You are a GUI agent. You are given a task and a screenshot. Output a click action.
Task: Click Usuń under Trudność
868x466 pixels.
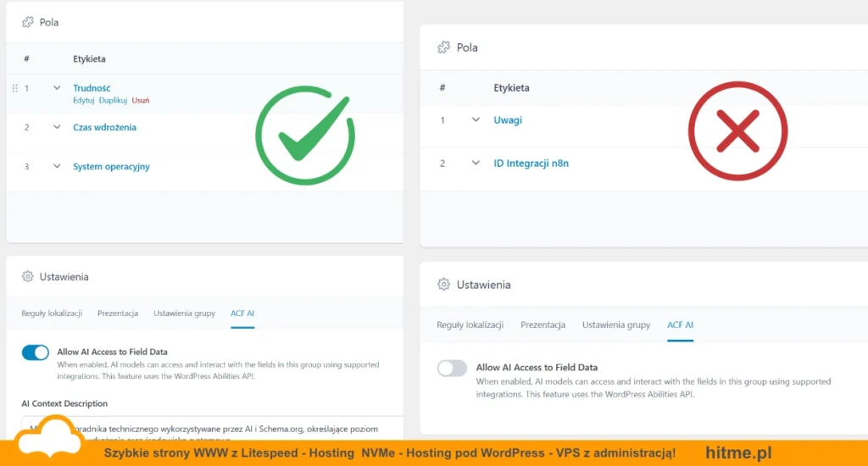click(x=141, y=100)
